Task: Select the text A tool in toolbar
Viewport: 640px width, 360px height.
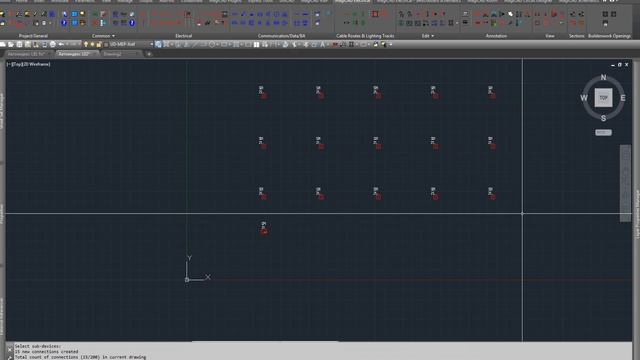Action: click(322, 44)
